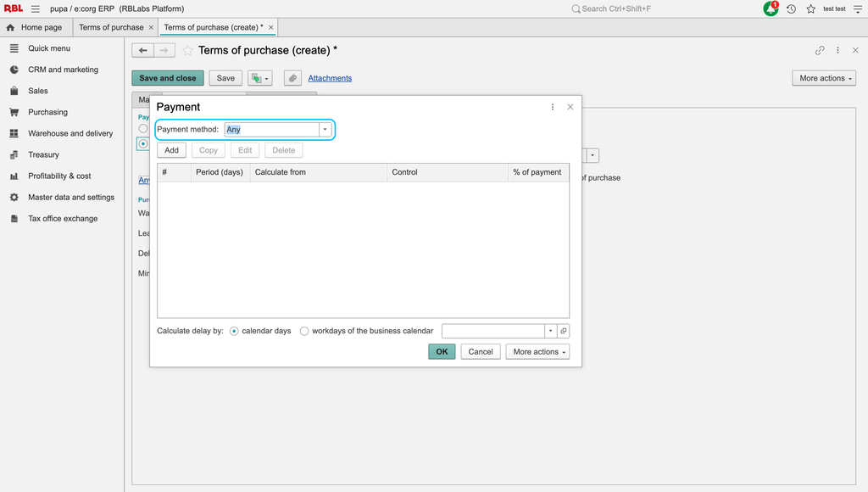Open the Treasury section

click(x=44, y=154)
